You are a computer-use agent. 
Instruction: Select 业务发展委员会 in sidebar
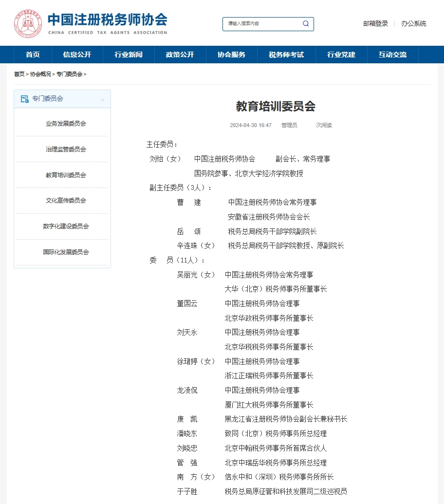click(66, 124)
